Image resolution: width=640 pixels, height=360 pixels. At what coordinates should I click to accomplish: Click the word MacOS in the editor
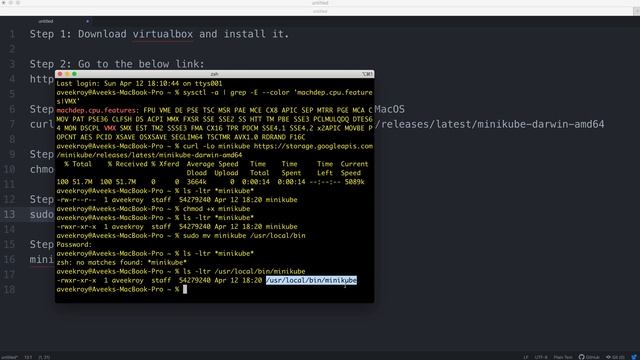click(390, 109)
